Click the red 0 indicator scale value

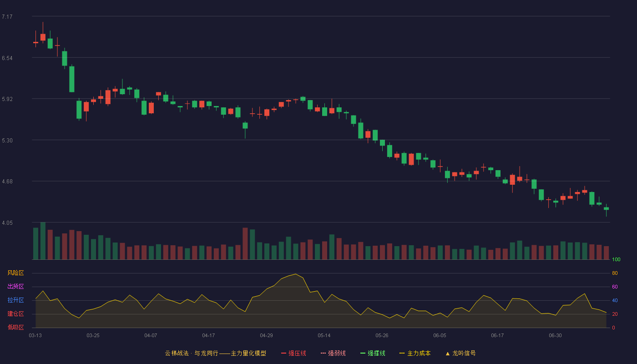click(x=613, y=328)
